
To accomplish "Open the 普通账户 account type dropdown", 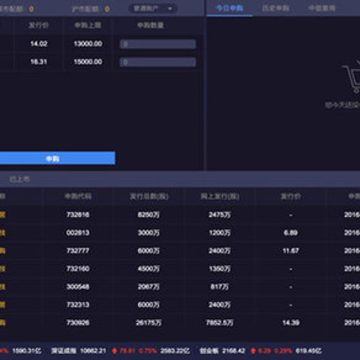I will click(x=153, y=9).
